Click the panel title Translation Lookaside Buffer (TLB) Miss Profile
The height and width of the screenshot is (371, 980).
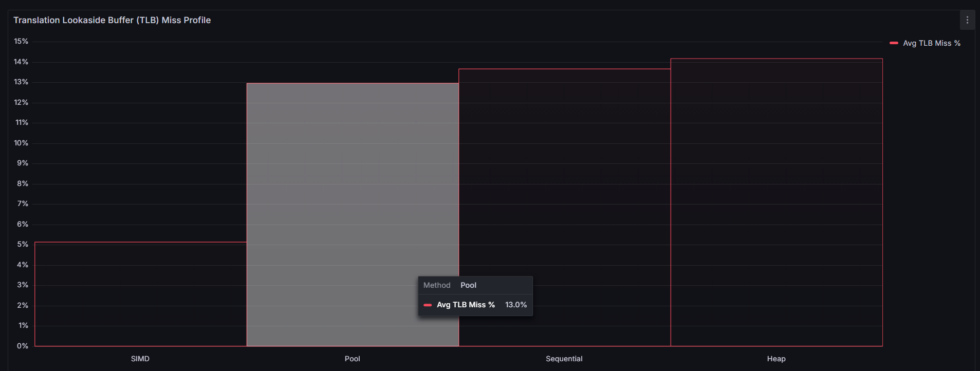pos(112,20)
